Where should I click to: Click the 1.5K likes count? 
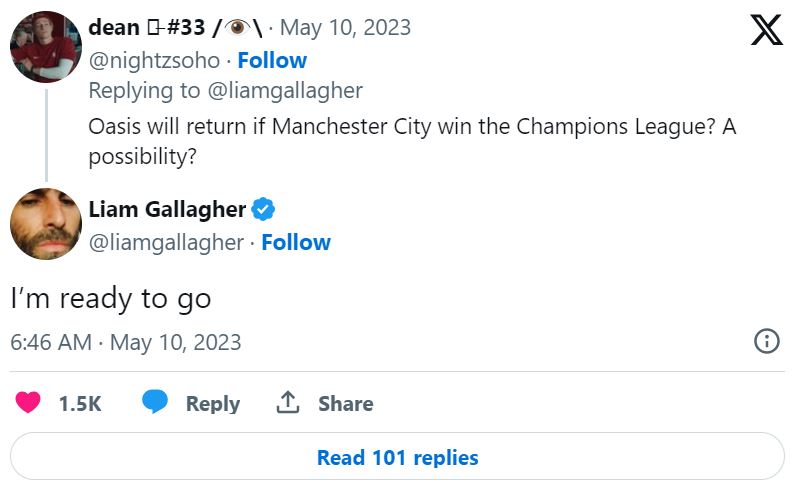point(80,404)
